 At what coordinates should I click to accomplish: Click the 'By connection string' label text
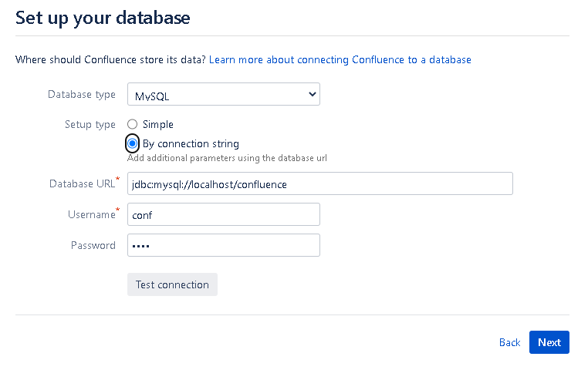191,144
